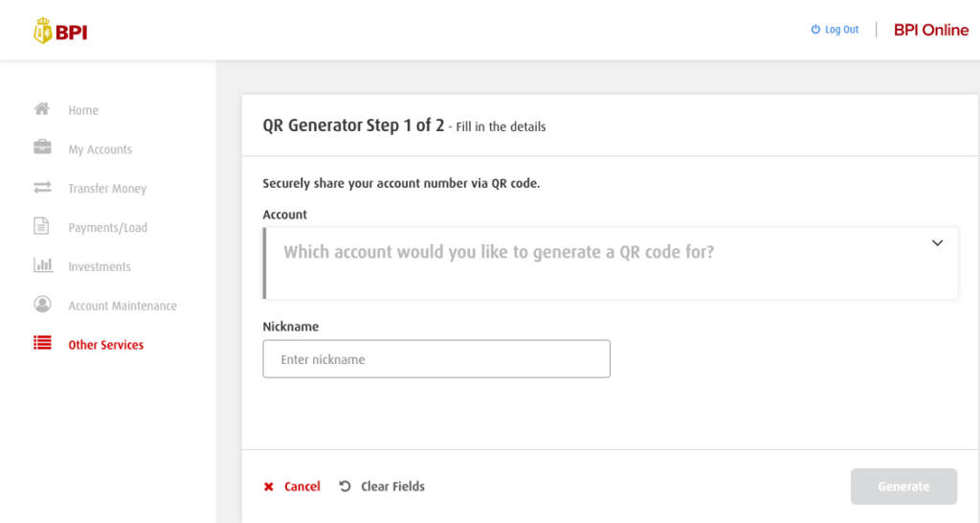This screenshot has height=523, width=980.
Task: Cancel the QR generator form
Action: tap(293, 487)
